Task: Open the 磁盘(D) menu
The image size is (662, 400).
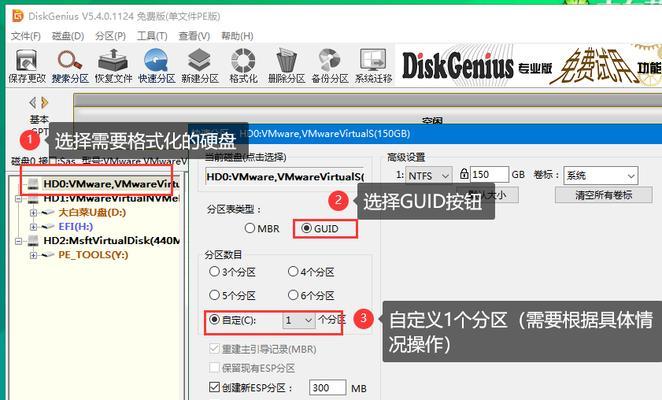Action: (68, 36)
